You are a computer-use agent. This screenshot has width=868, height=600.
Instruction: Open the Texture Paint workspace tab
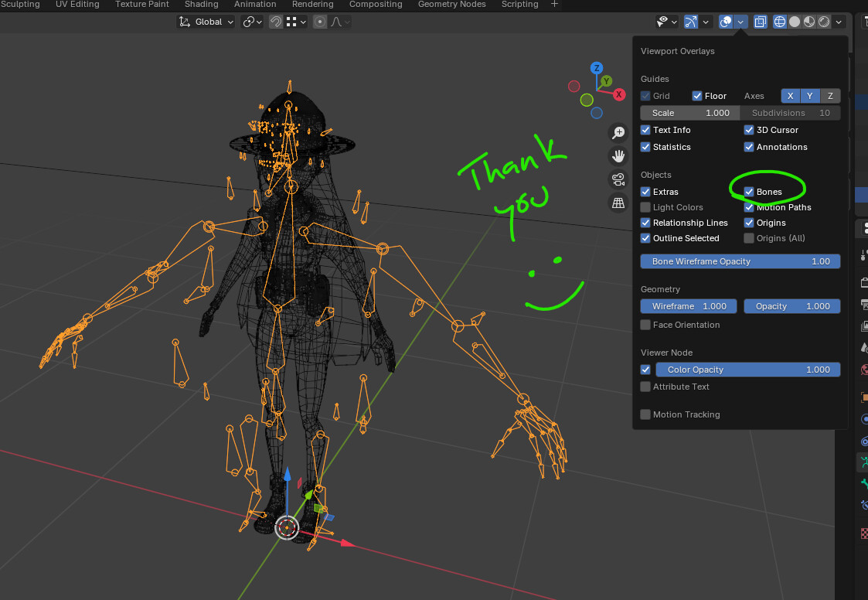pyautogui.click(x=142, y=5)
